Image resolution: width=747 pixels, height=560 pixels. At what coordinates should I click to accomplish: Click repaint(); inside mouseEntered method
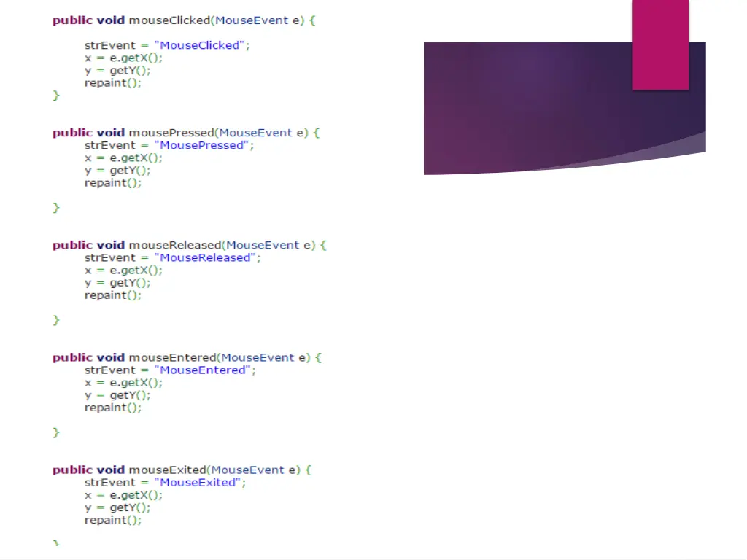113,408
